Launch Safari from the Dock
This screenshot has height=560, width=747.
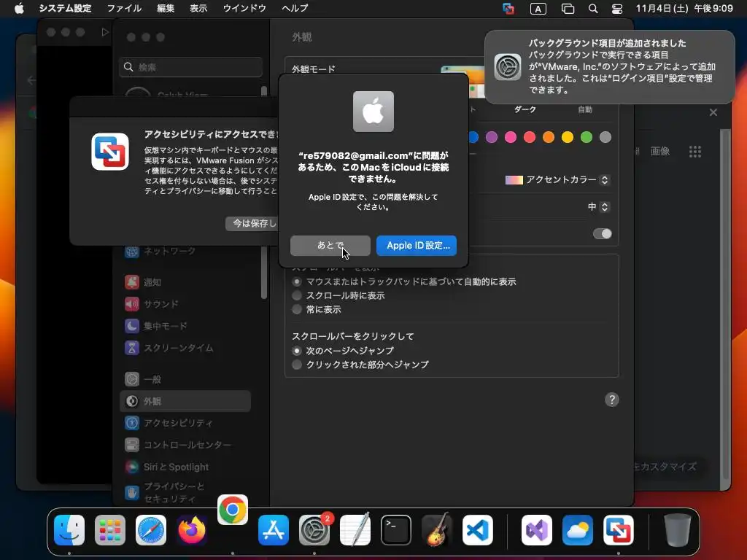pyautogui.click(x=151, y=530)
